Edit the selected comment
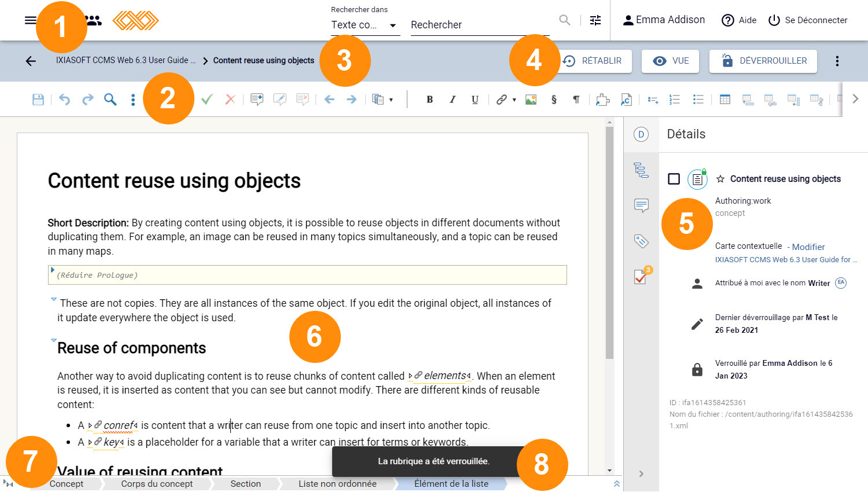The image size is (868, 492). (x=279, y=100)
